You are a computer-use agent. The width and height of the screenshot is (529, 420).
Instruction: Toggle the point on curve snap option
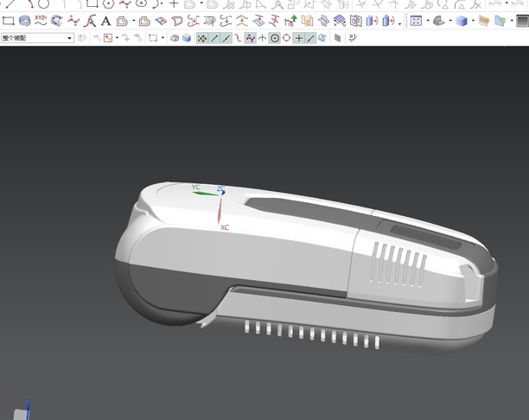(310, 38)
